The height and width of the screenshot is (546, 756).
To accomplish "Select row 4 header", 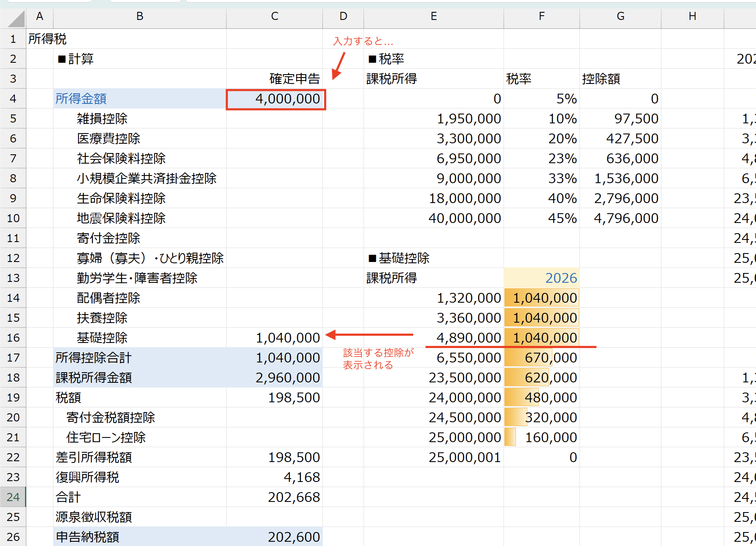I will (x=13, y=99).
